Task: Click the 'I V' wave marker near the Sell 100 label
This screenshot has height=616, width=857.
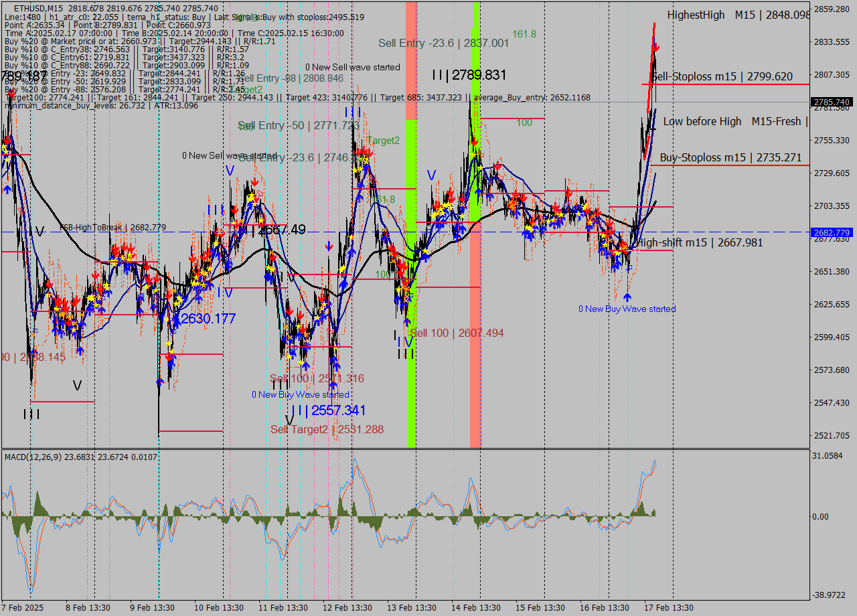Action: tap(405, 340)
